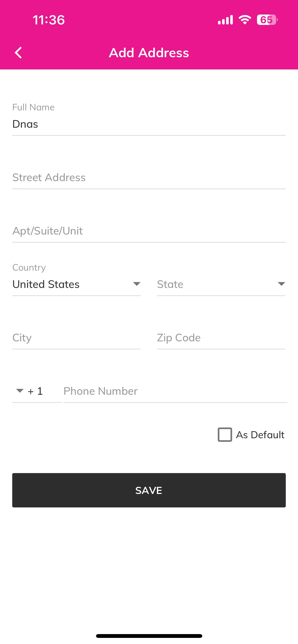Screen dimensions: 298x644
Task: Tick the As Default checkbox
Action: click(x=225, y=435)
